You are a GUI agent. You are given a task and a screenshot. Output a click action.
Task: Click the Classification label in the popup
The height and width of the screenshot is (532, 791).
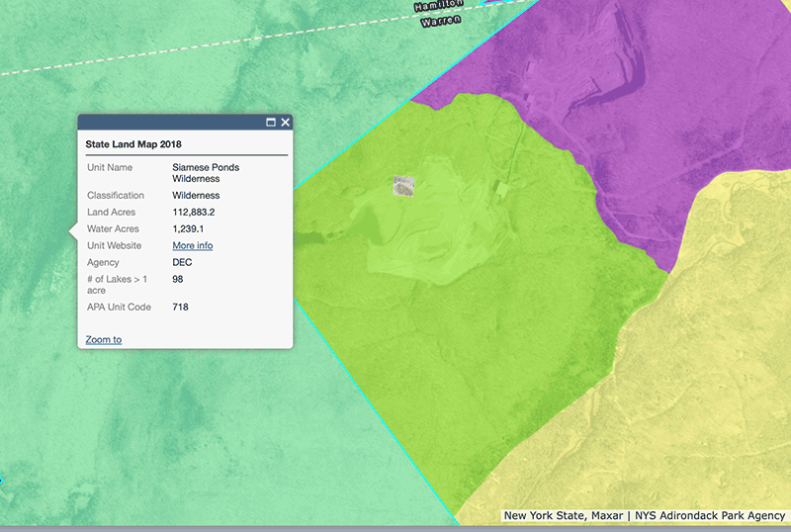pos(116,196)
